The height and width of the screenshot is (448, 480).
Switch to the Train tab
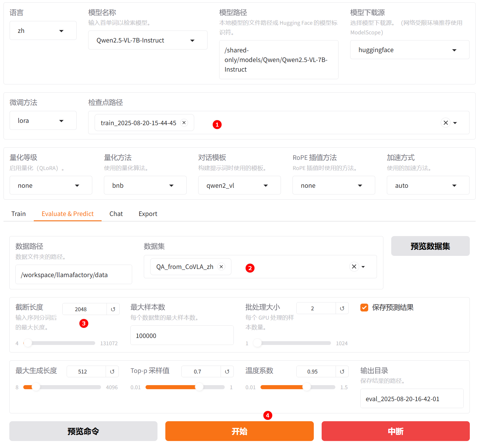click(19, 214)
